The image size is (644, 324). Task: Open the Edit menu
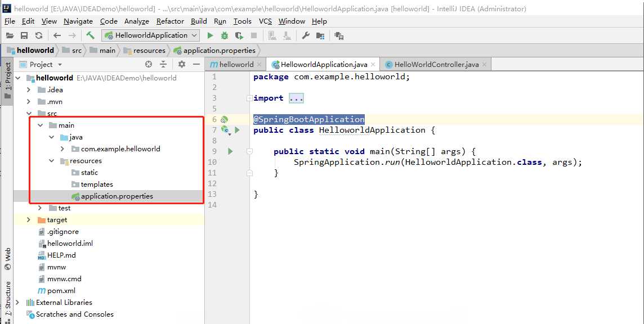coord(28,21)
